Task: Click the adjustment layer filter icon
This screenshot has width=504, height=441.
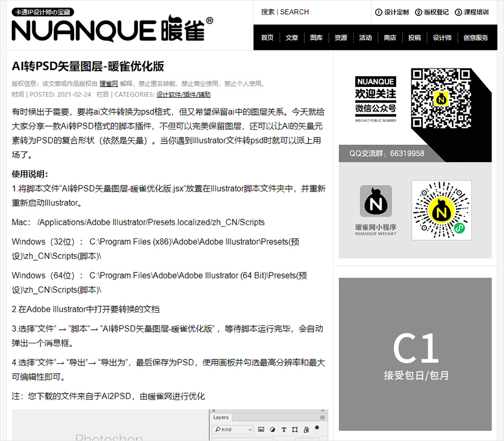Action: coord(273,429)
